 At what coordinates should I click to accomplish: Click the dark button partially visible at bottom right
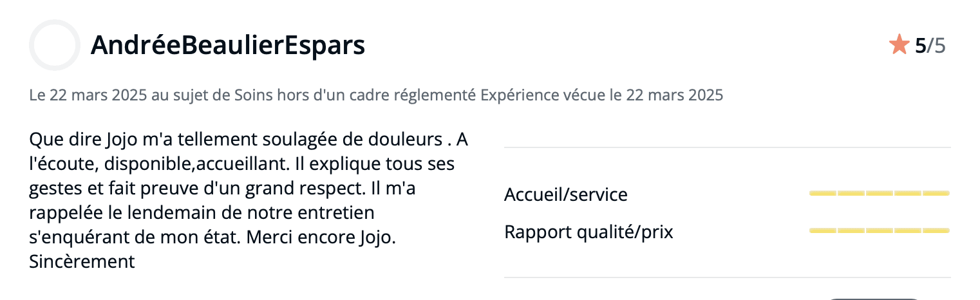(x=873, y=299)
